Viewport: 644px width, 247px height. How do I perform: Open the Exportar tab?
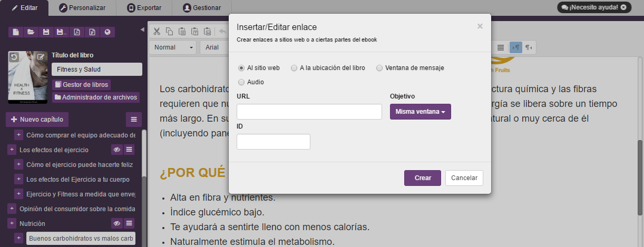click(144, 8)
